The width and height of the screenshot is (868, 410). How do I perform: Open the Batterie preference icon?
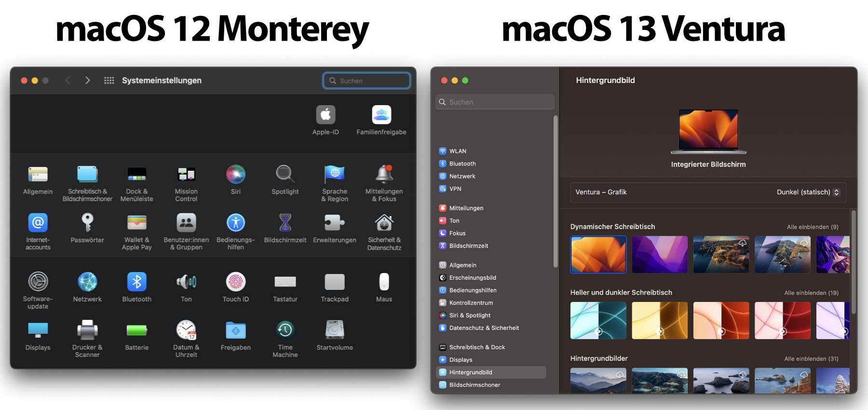tap(136, 330)
